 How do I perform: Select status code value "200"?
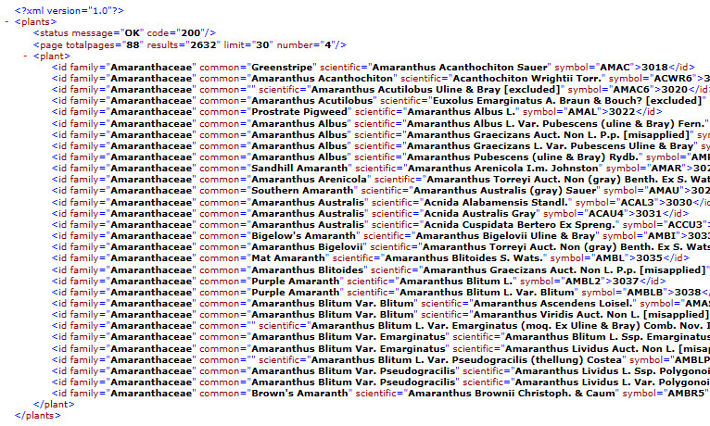click(191, 33)
